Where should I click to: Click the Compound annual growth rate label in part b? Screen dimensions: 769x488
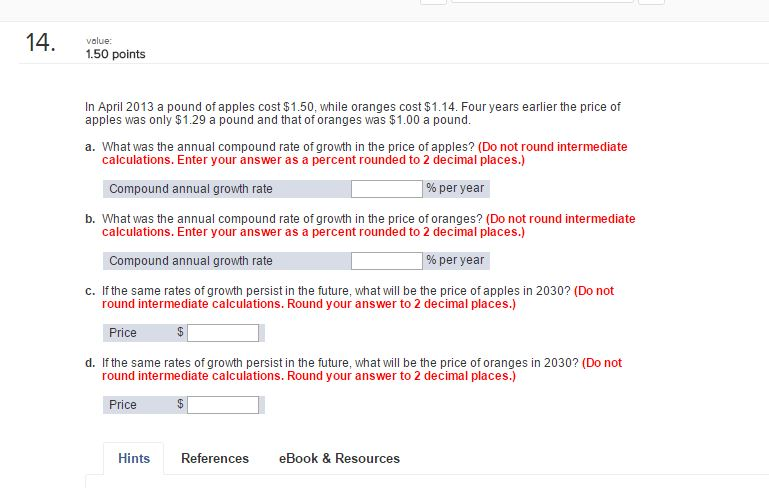tap(190, 261)
